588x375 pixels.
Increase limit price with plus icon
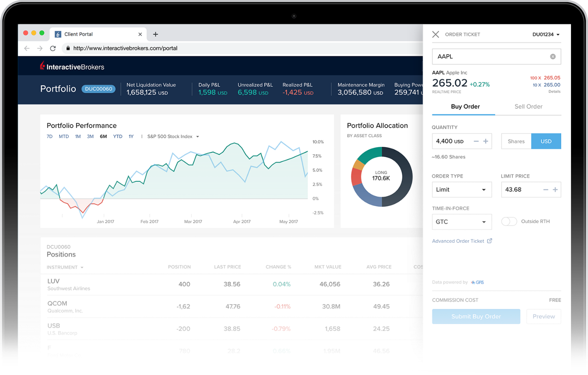pyautogui.click(x=555, y=189)
